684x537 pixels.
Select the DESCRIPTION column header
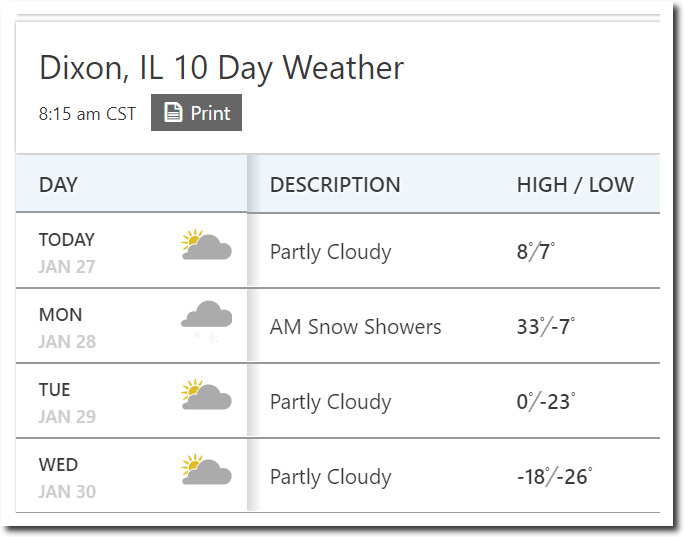coord(335,185)
